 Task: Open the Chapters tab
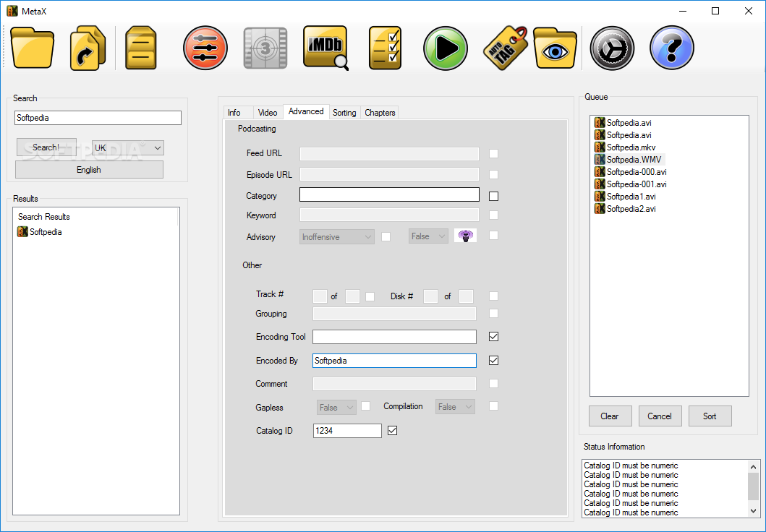pos(380,112)
